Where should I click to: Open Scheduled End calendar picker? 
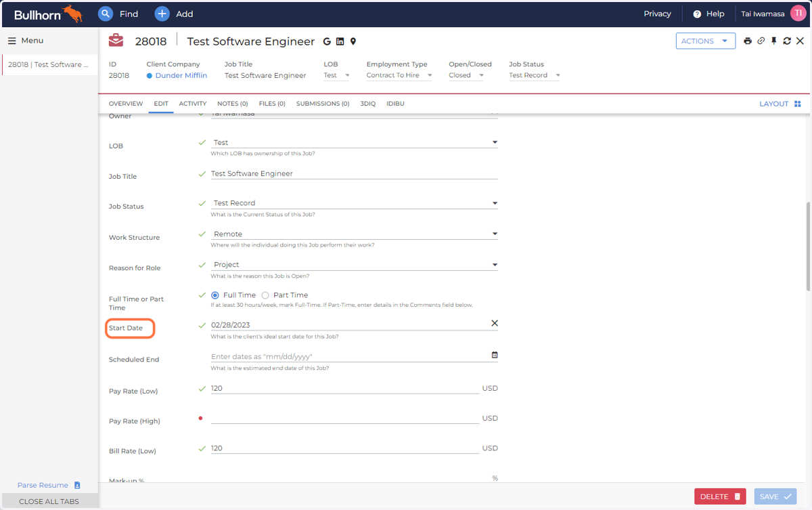pyautogui.click(x=495, y=355)
